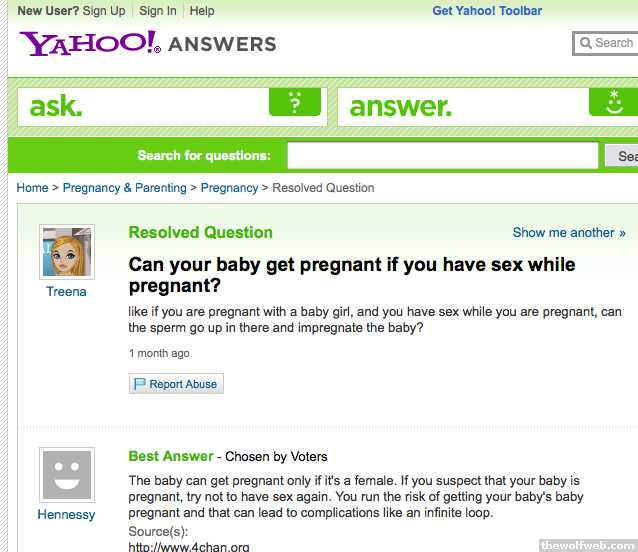638x552 pixels.
Task: Click the Sign In link
Action: point(158,11)
